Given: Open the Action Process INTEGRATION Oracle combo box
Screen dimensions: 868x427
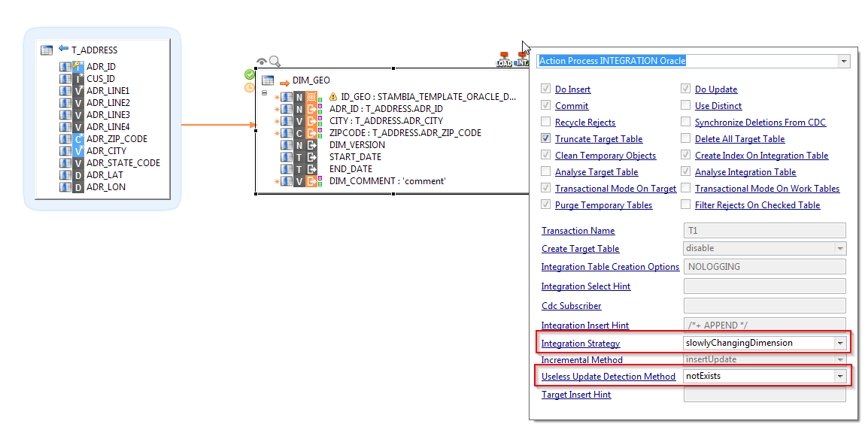Looking at the screenshot, I should pos(843,61).
